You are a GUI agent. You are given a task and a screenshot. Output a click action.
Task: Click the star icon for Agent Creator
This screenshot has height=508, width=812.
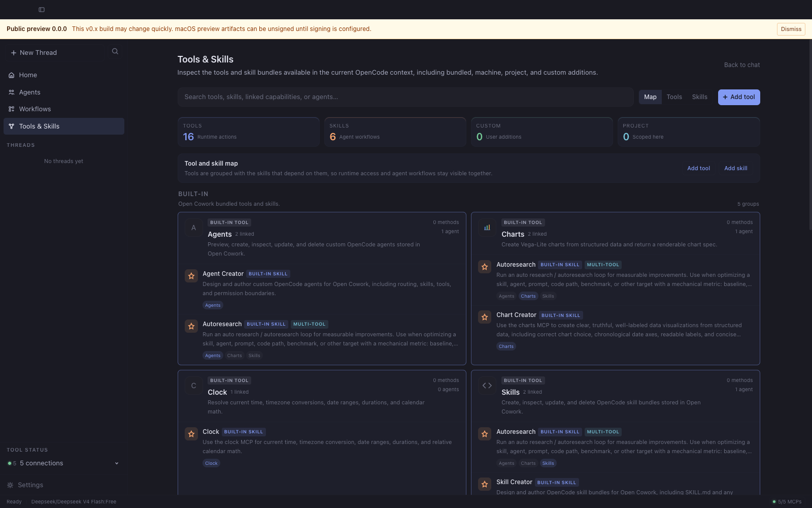coord(191,276)
